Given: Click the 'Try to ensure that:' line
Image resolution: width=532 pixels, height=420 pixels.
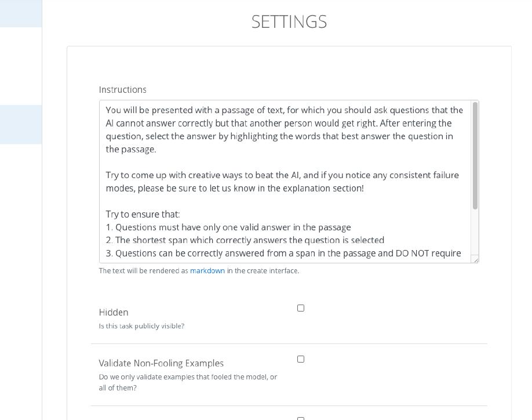Looking at the screenshot, I should pos(143,214).
